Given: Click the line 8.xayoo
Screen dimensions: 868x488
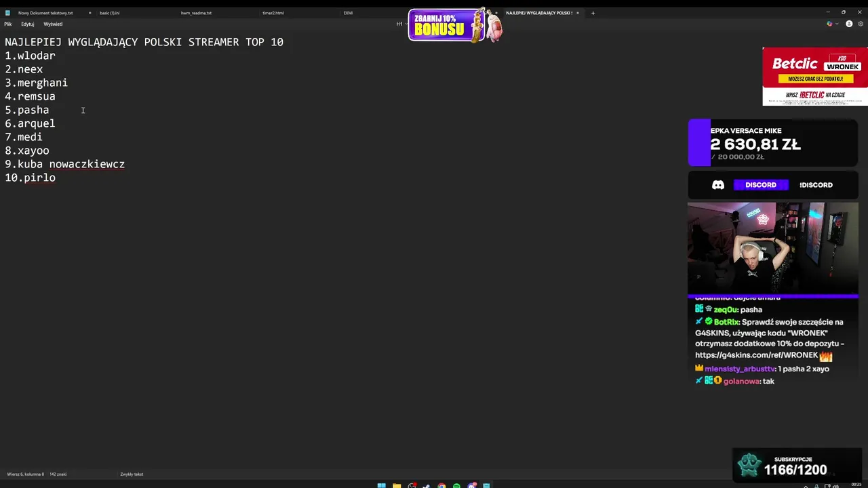Looking at the screenshot, I should point(27,150).
